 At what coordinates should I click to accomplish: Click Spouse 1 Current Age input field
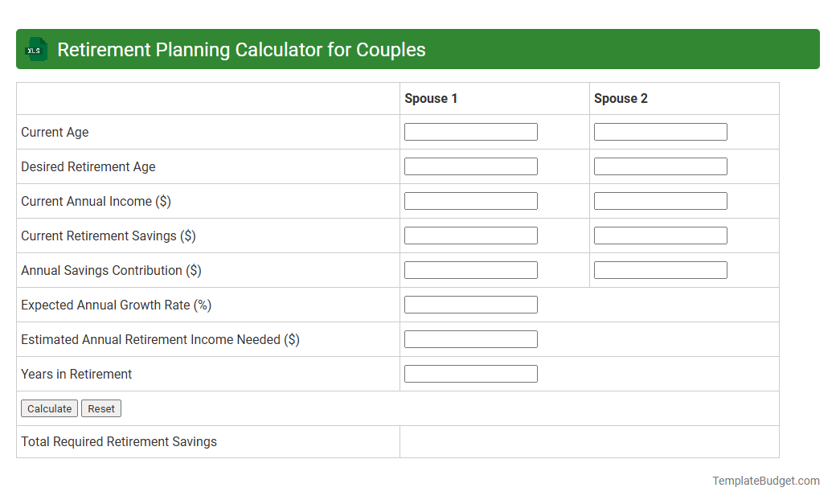click(x=470, y=131)
